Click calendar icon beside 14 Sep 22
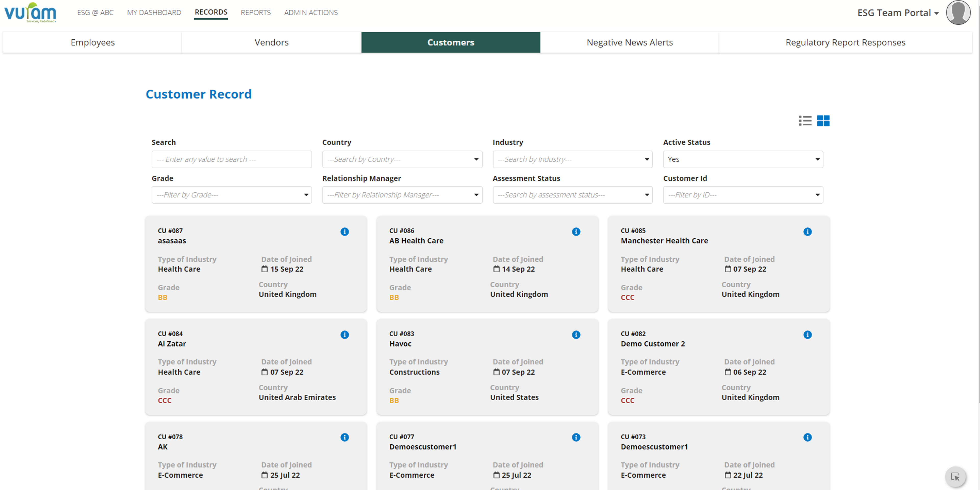The width and height of the screenshot is (980, 490). pos(496,269)
